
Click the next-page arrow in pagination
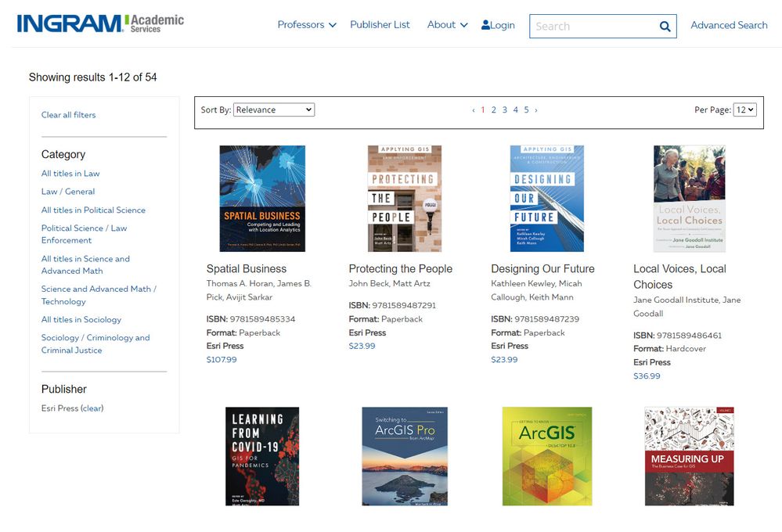[535, 110]
